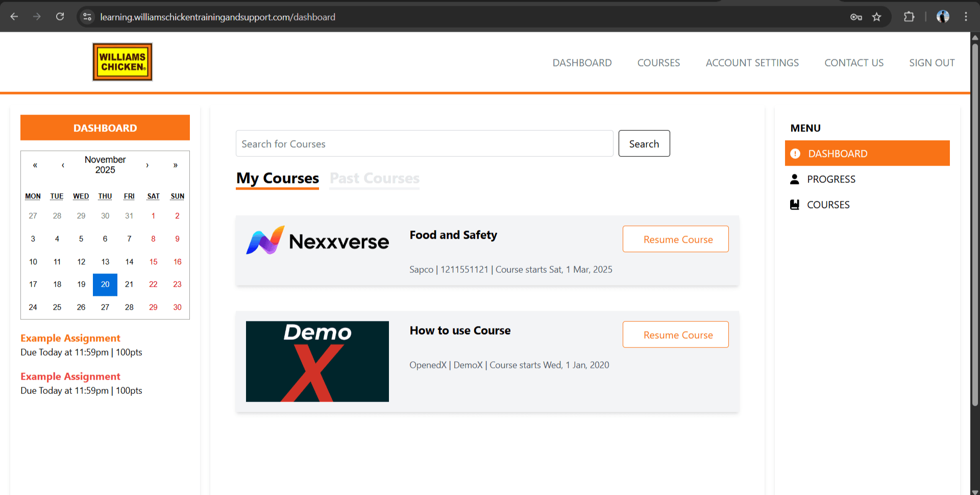
Task: Click the Search for Courses field
Action: pos(424,144)
